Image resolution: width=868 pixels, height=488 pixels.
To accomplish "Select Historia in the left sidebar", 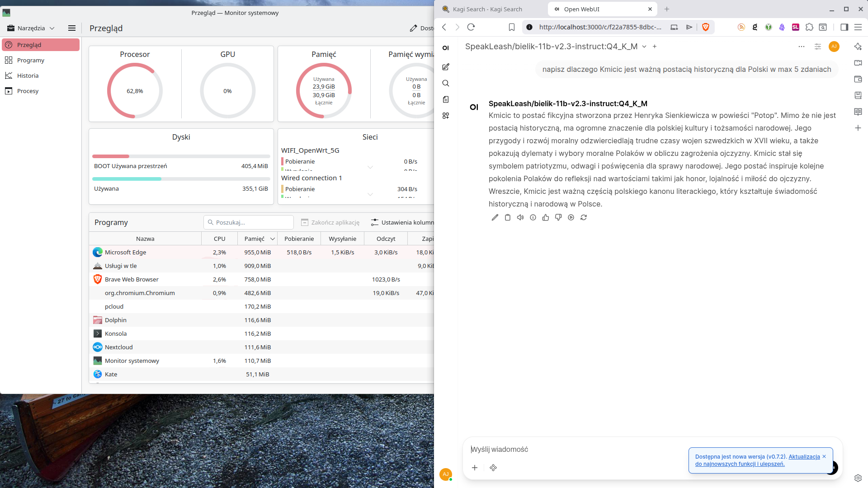I will [28, 75].
